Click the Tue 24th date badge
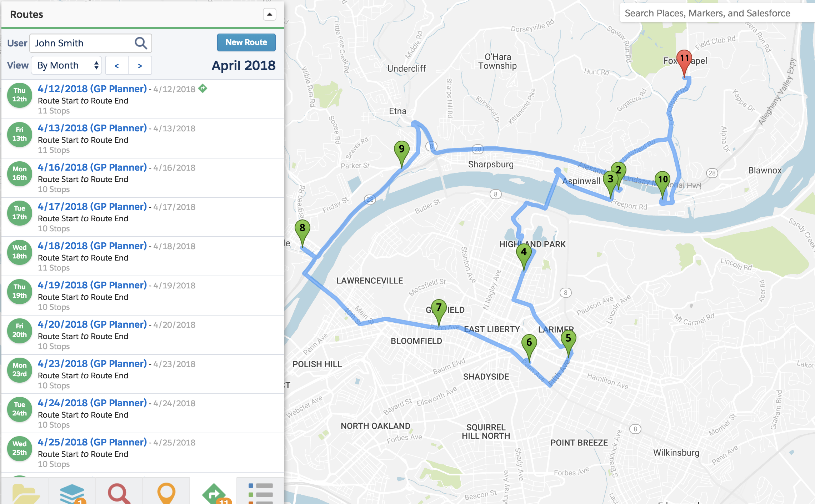The width and height of the screenshot is (815, 504). (x=20, y=409)
